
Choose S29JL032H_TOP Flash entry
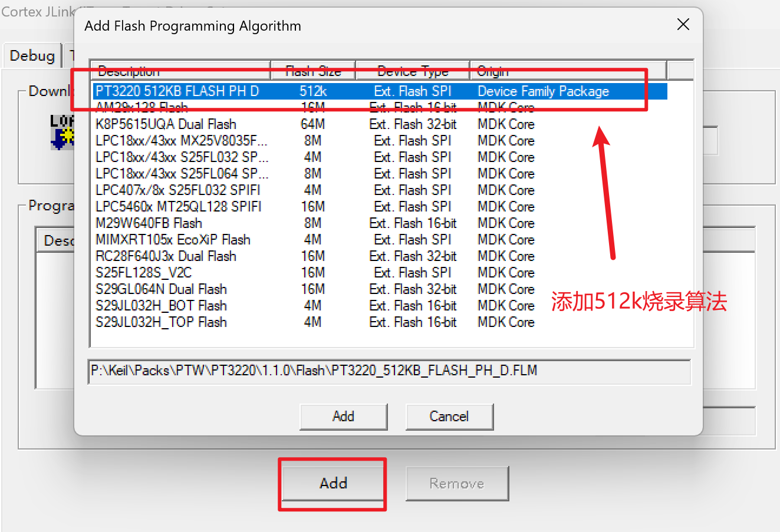(x=161, y=322)
